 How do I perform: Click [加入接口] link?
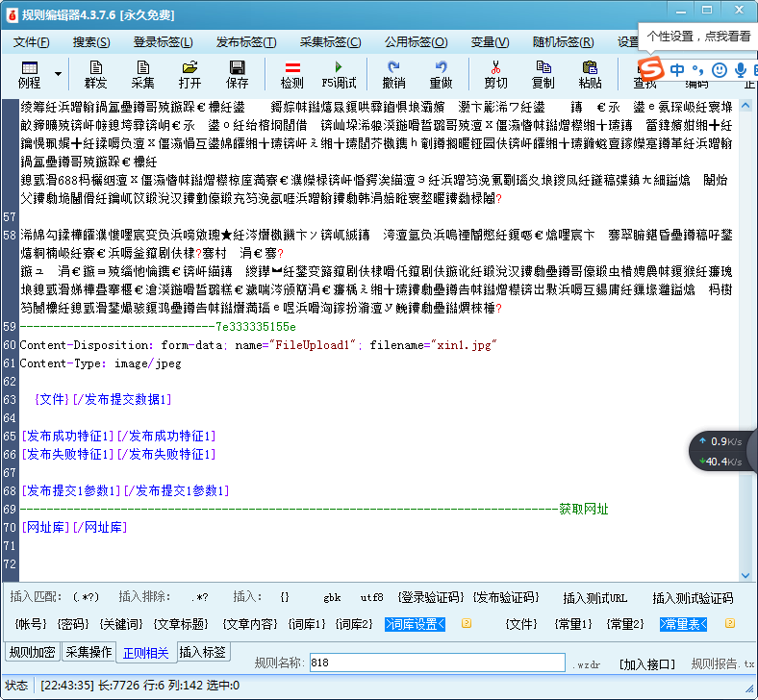coord(646,664)
